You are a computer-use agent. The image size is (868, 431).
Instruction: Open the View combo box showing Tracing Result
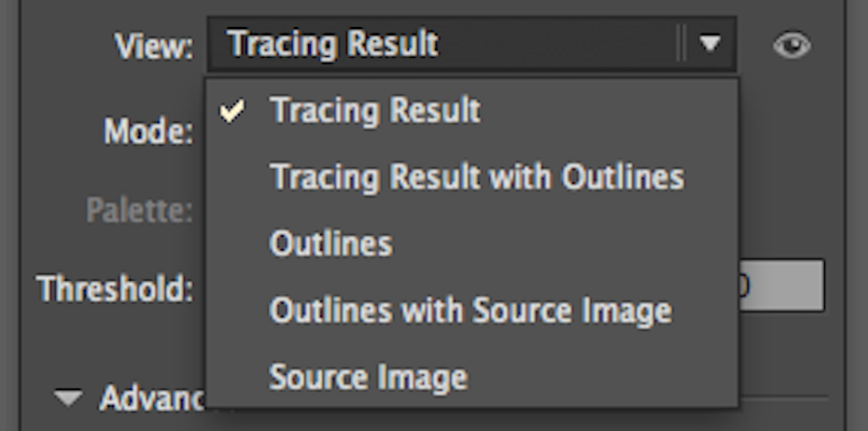pos(448,44)
